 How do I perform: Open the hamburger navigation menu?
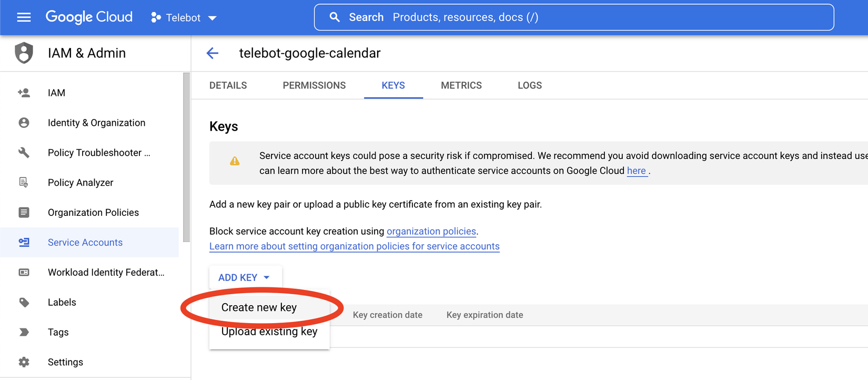click(x=24, y=17)
